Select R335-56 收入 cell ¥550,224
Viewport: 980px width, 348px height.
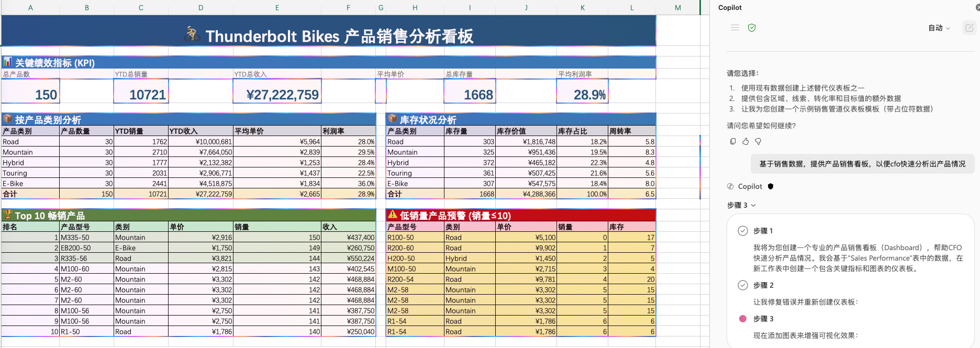click(348, 259)
